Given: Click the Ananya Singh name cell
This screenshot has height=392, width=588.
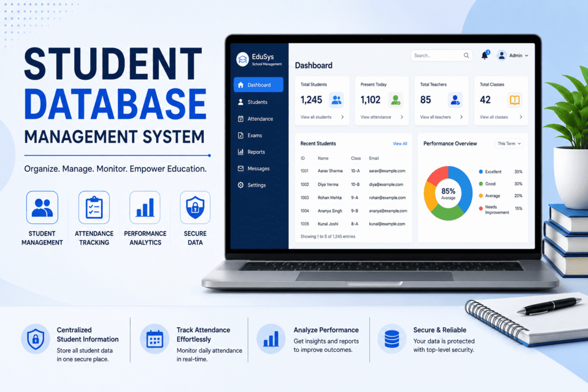Looking at the screenshot, I should pyautogui.click(x=330, y=211).
